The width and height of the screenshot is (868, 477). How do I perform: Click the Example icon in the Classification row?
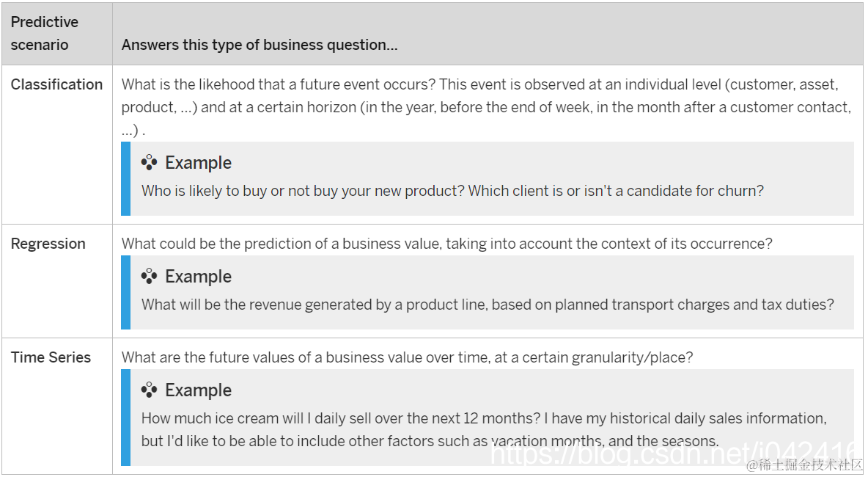click(150, 163)
